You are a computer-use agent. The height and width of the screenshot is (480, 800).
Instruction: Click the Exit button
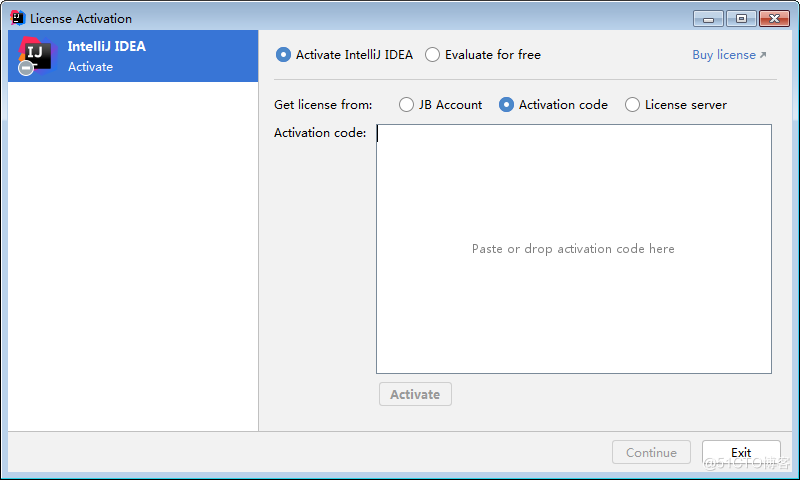[x=740, y=453]
